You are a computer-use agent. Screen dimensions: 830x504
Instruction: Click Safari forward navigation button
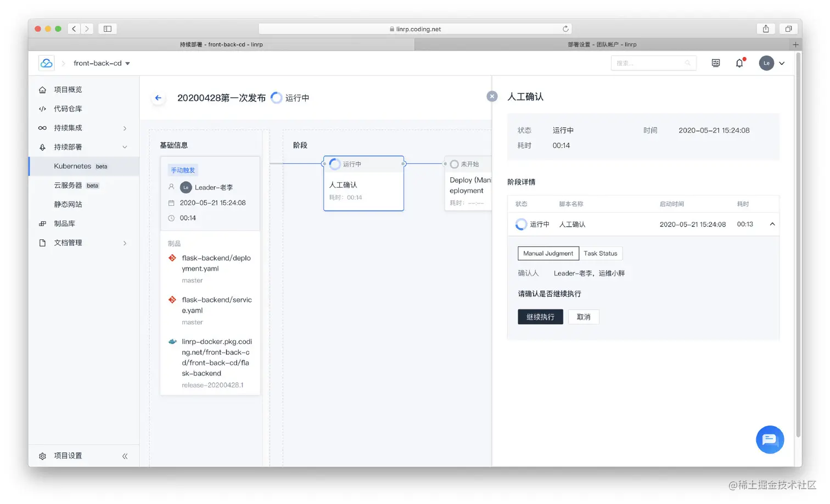87,29
